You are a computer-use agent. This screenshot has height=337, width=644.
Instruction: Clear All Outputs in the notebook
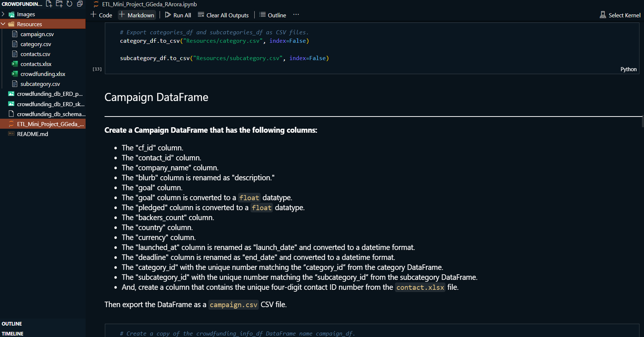[x=223, y=15]
